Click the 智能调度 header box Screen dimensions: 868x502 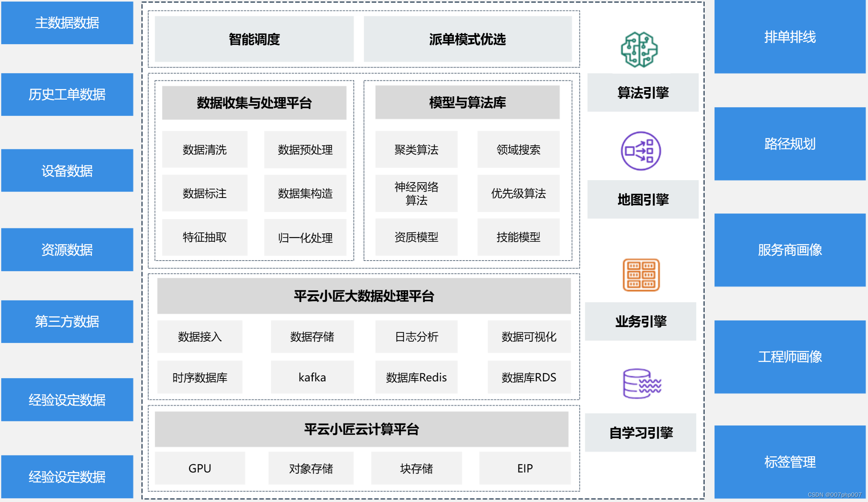[x=254, y=39]
